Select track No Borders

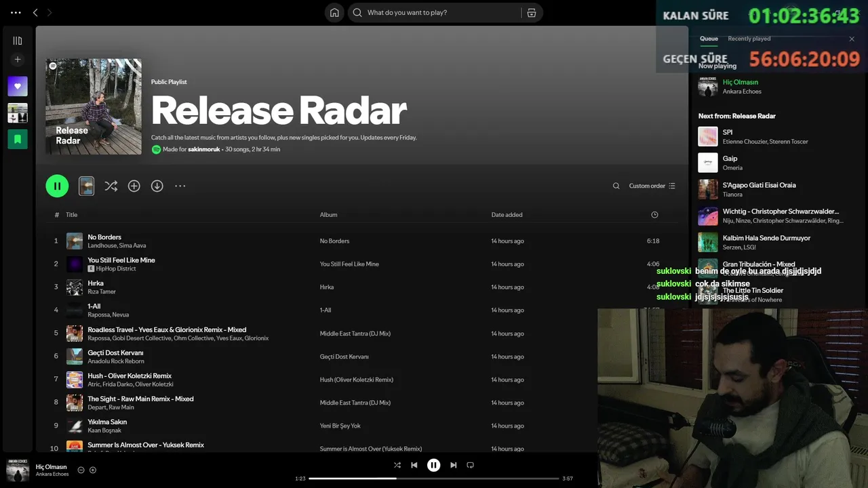click(x=104, y=237)
